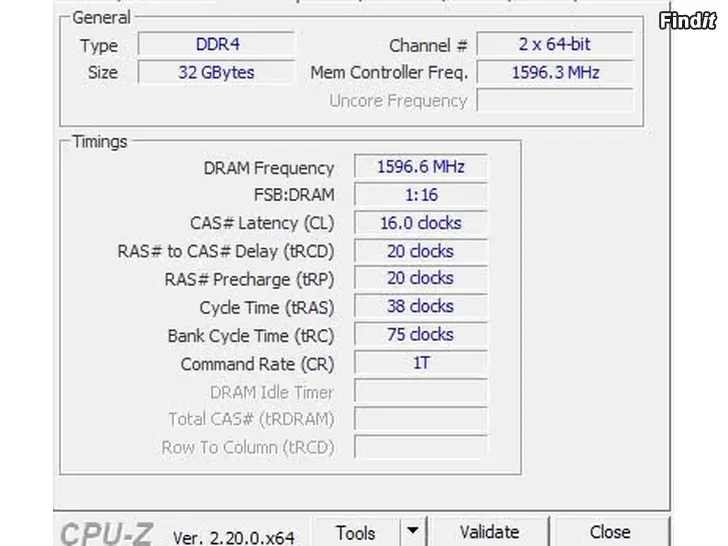Select the memory Type field showing DDR4

coord(216,45)
